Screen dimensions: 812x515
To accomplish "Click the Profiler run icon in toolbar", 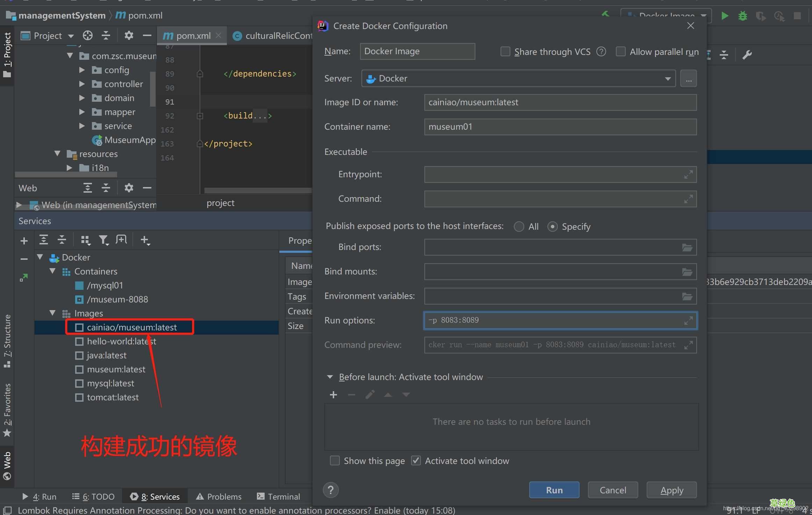I will [x=779, y=16].
